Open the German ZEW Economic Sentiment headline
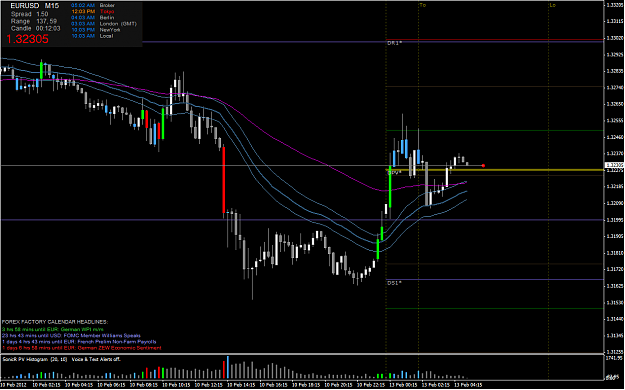 pos(81,348)
